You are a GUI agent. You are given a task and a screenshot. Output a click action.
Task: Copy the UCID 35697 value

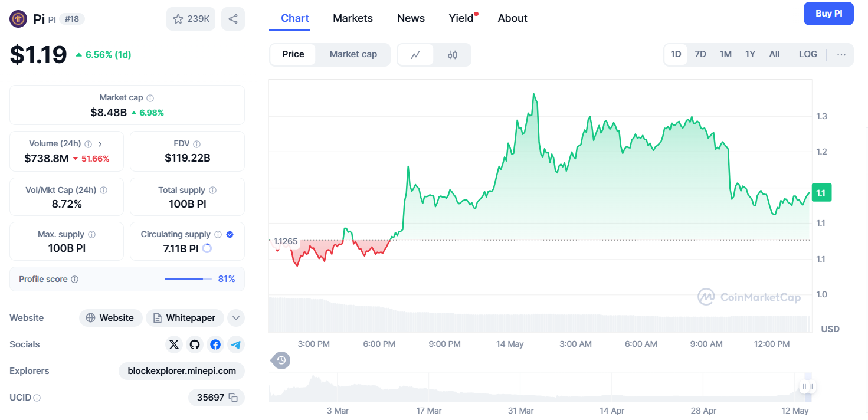tap(233, 398)
